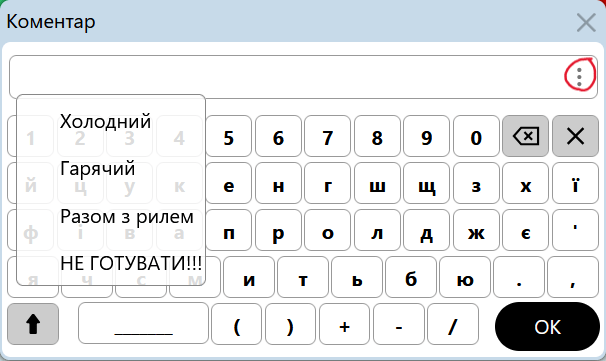Tap the minus sign key
Image resolution: width=606 pixels, height=361 pixels.
point(399,324)
